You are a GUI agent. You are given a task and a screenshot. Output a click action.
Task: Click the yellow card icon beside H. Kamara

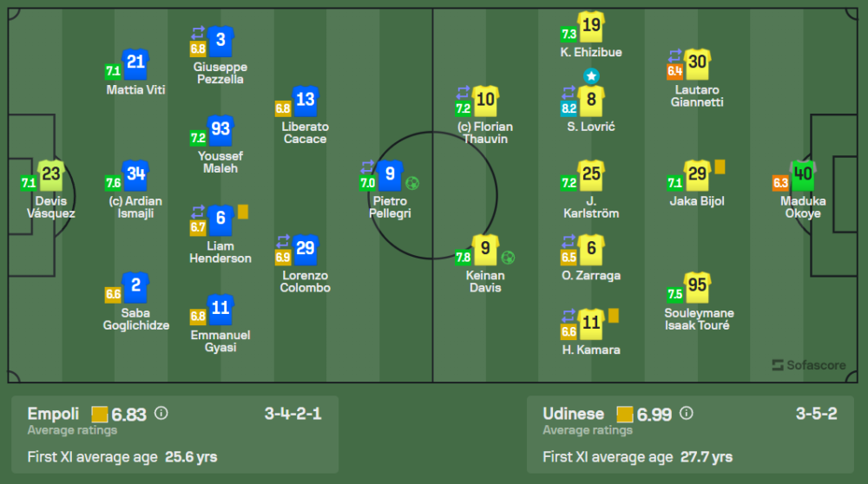tap(613, 316)
